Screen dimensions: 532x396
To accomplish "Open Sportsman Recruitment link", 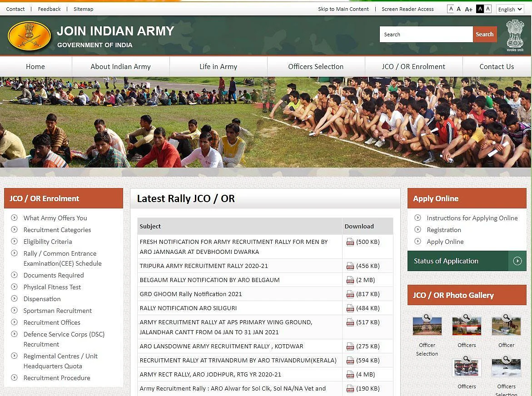I will [x=57, y=311].
